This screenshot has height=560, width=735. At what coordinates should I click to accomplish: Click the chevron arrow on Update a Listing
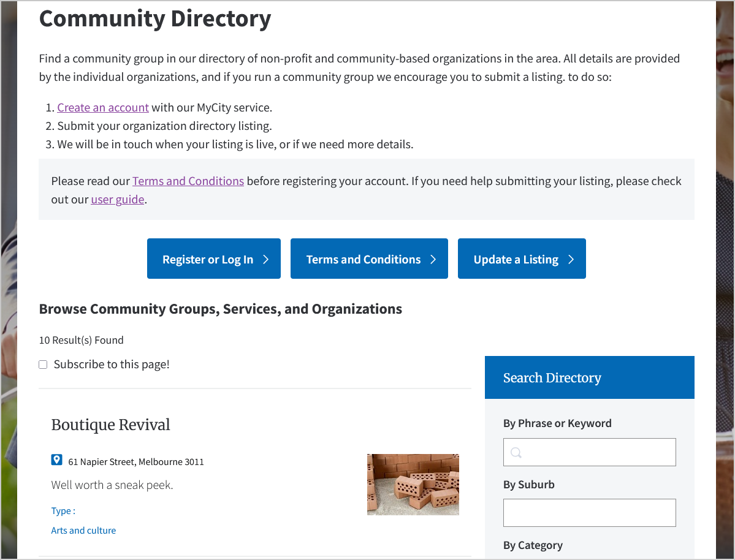coord(571,259)
